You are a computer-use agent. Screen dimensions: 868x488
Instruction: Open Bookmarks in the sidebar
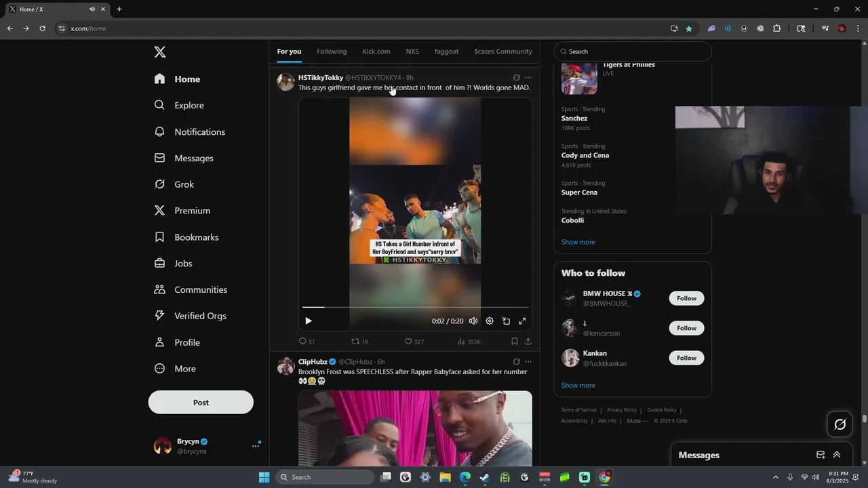click(x=186, y=237)
